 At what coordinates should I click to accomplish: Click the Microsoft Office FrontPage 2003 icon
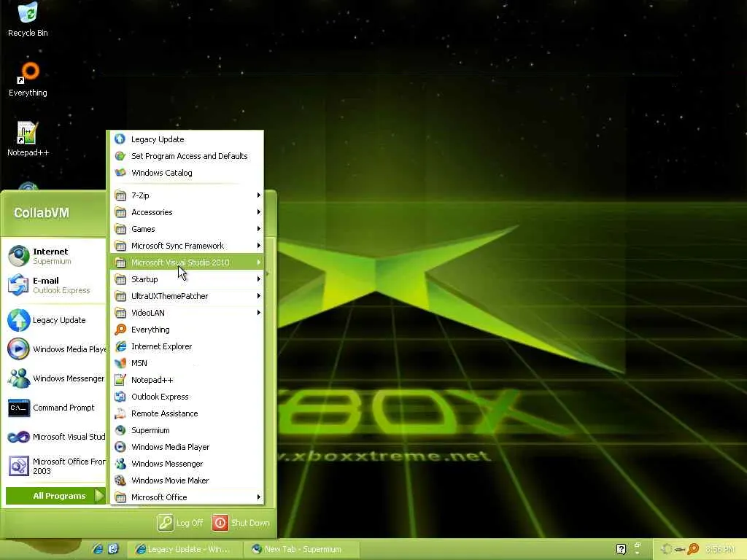pos(18,466)
